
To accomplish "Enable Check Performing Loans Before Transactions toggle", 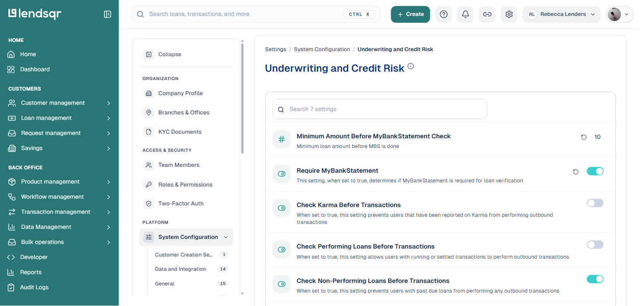I will (x=595, y=245).
